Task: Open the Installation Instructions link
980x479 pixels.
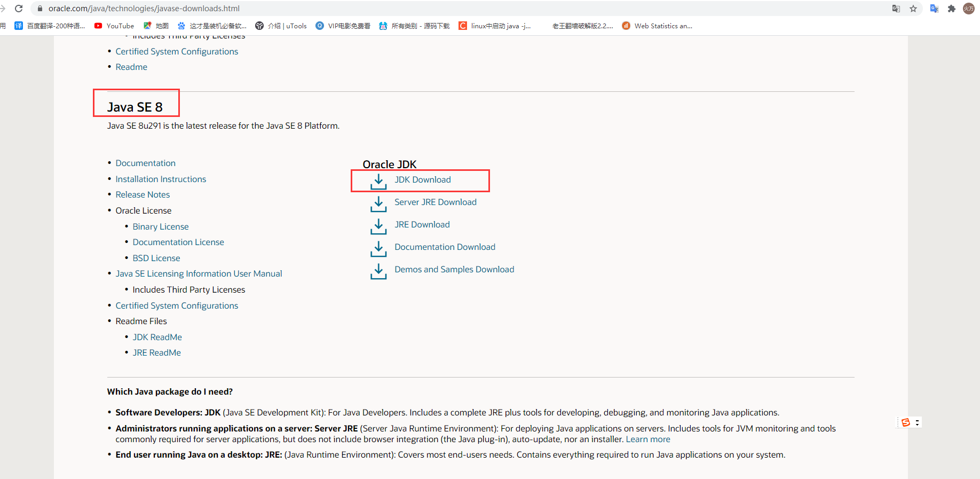Action: coord(161,179)
